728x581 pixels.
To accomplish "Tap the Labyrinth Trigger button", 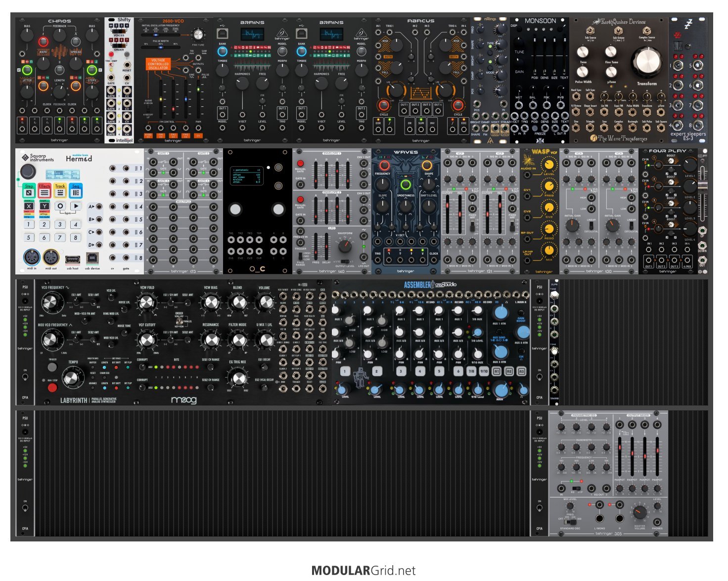I will [52, 367].
